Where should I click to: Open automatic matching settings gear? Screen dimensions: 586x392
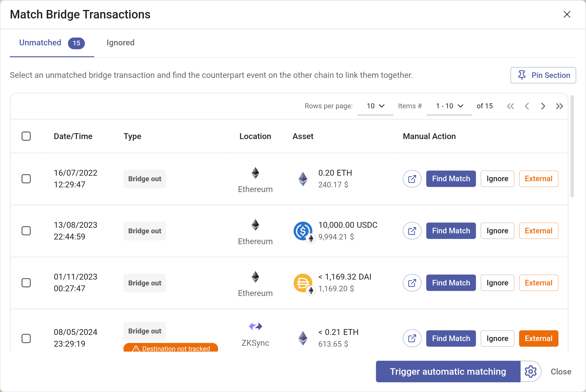[x=531, y=372]
